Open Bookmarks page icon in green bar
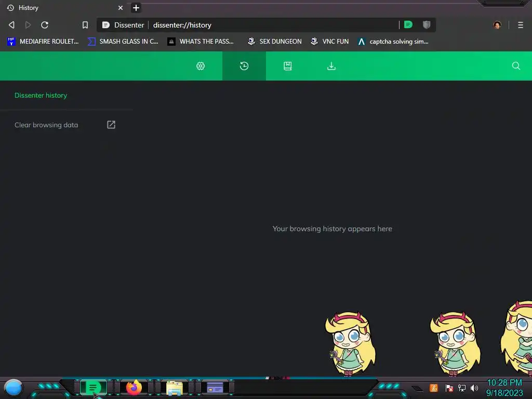 tap(288, 66)
